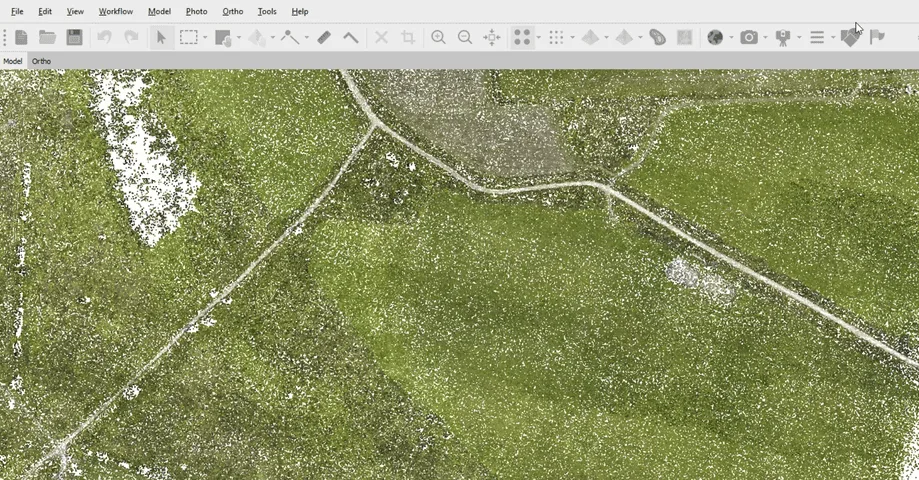Toggle the Tiled Model view

(x=624, y=38)
